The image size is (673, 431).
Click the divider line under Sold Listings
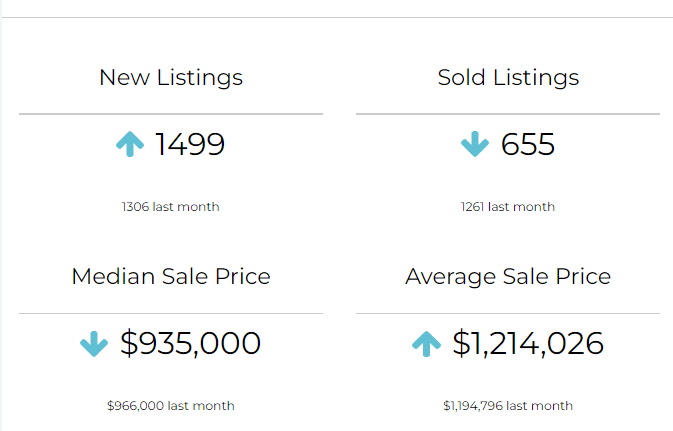(x=508, y=114)
